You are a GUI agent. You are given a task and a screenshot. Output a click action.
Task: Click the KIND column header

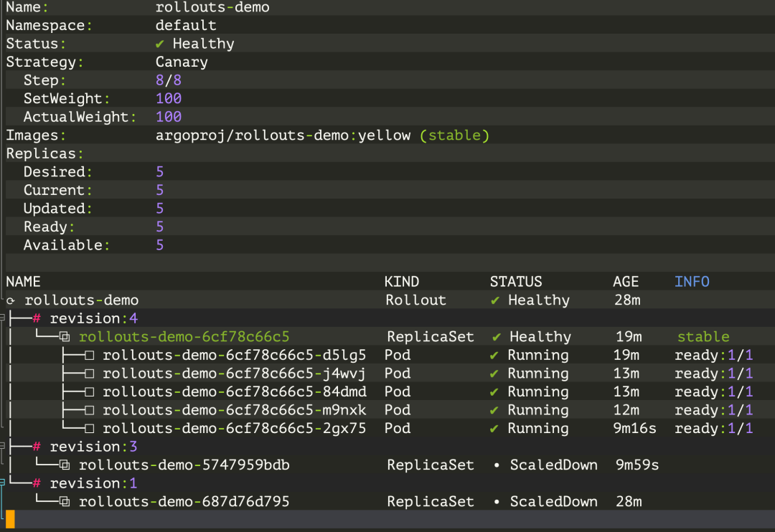pos(402,282)
